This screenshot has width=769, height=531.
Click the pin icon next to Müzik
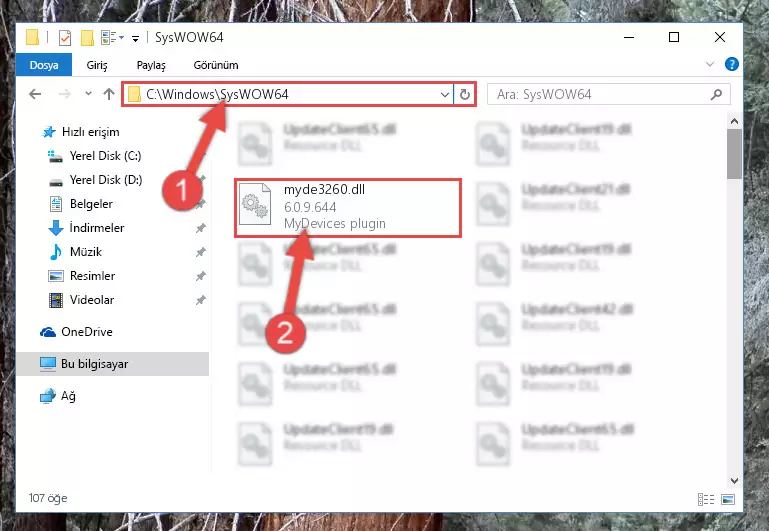tap(201, 252)
